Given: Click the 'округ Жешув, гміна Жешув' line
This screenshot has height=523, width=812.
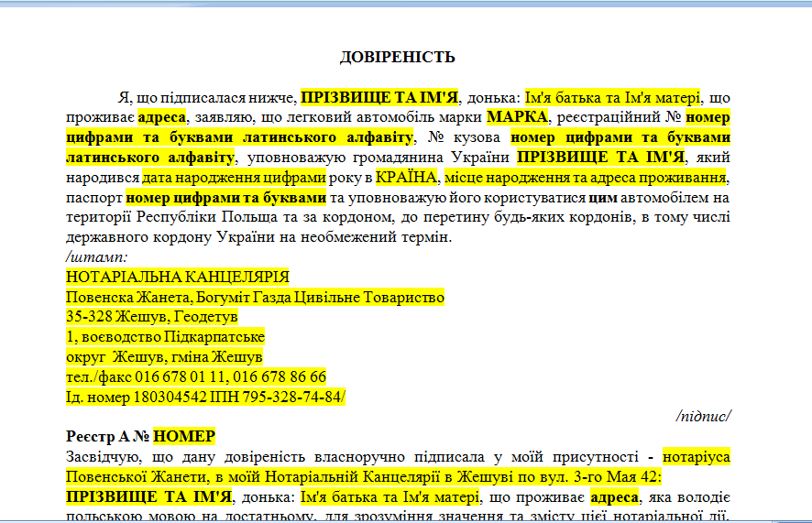Looking at the screenshot, I should pyautogui.click(x=164, y=356).
